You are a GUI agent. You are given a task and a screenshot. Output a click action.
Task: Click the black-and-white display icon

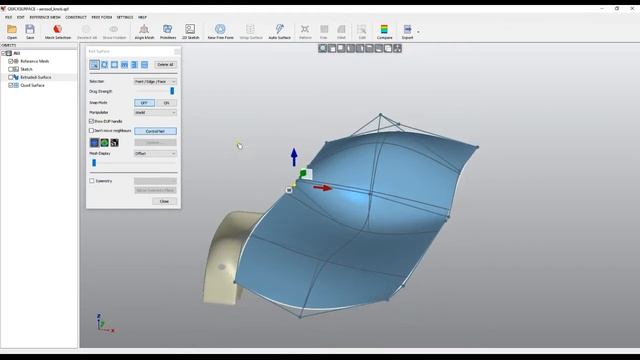[x=114, y=142]
